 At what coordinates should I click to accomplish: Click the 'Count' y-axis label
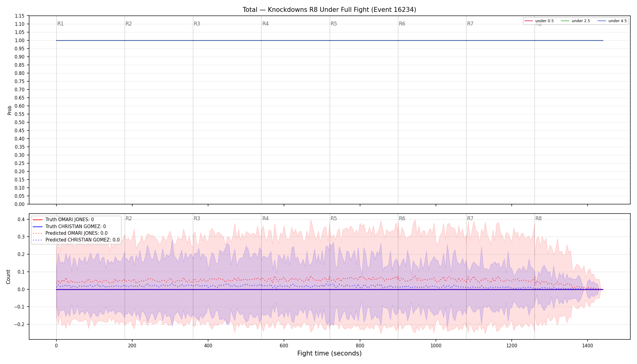(x=8, y=277)
